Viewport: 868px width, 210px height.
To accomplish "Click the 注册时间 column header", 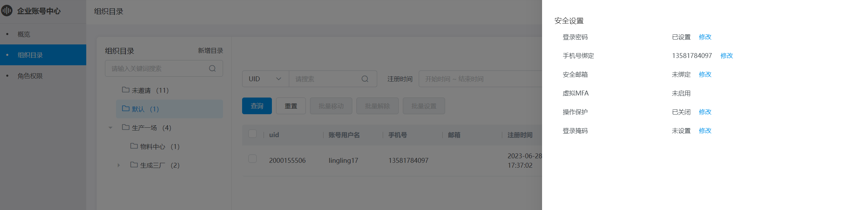I will tap(520, 135).
